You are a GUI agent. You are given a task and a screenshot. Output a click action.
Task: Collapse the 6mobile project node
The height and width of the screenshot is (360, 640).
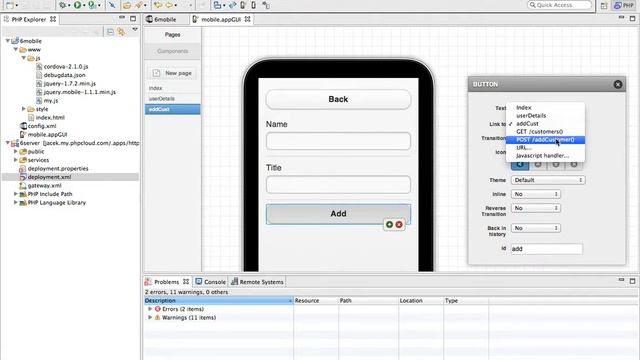coord(7,41)
